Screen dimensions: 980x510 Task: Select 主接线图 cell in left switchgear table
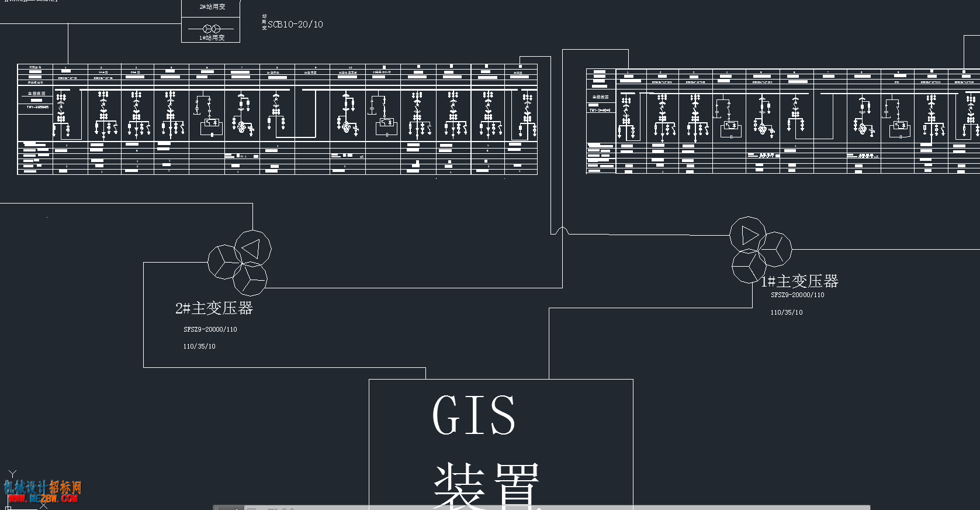[x=37, y=94]
